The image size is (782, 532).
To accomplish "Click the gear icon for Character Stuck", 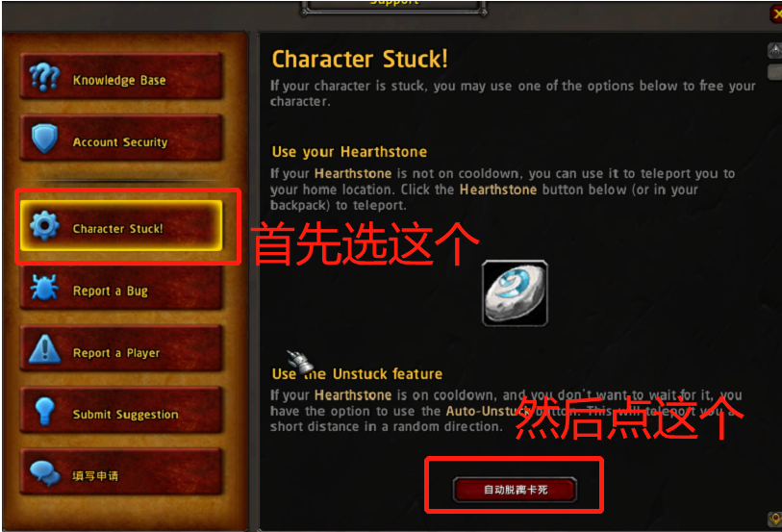I will pyautogui.click(x=44, y=226).
